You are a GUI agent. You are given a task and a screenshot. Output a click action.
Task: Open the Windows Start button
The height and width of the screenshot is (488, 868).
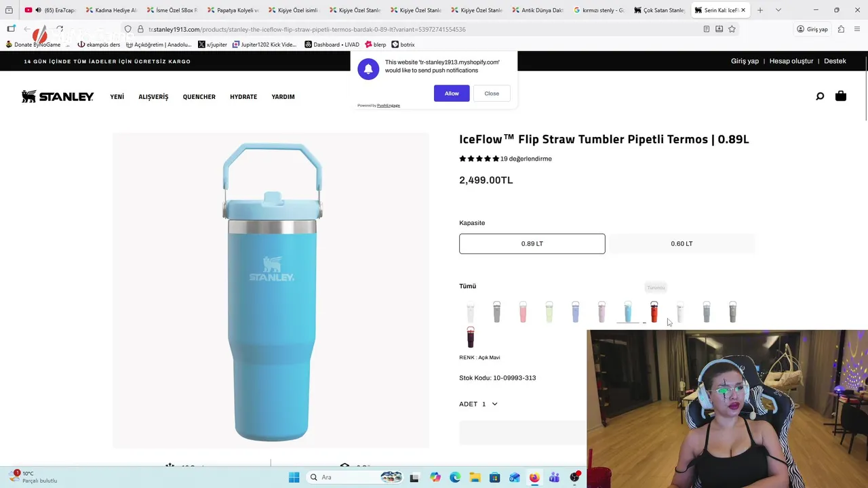294,477
